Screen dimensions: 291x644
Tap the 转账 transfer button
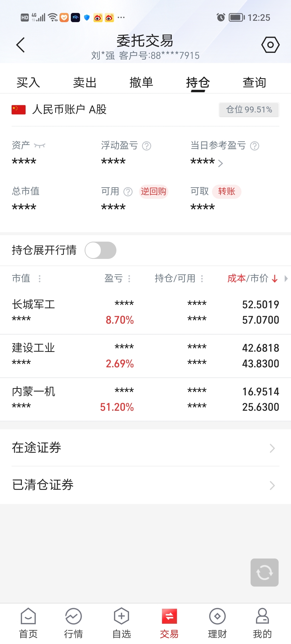click(x=226, y=191)
